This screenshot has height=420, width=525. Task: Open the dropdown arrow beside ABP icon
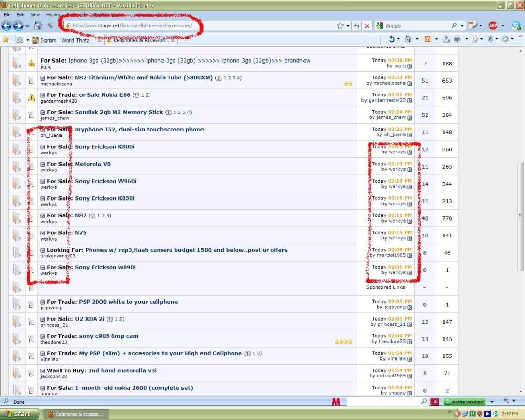point(503,26)
